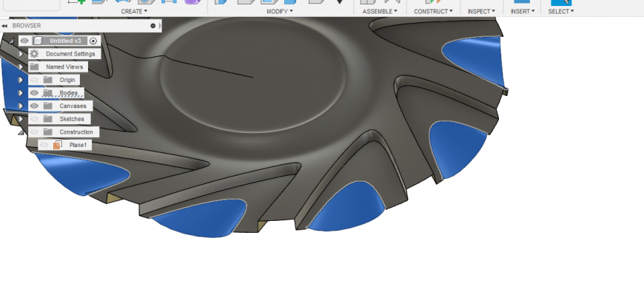The height and width of the screenshot is (286, 644).
Task: Click the purple icon in CREATE group
Action: click(x=192, y=1)
